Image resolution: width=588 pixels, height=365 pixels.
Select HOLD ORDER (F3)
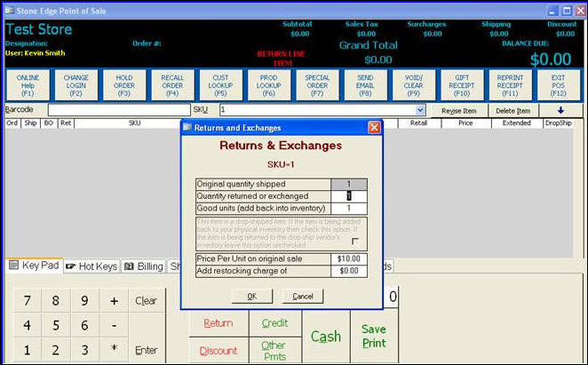124,85
